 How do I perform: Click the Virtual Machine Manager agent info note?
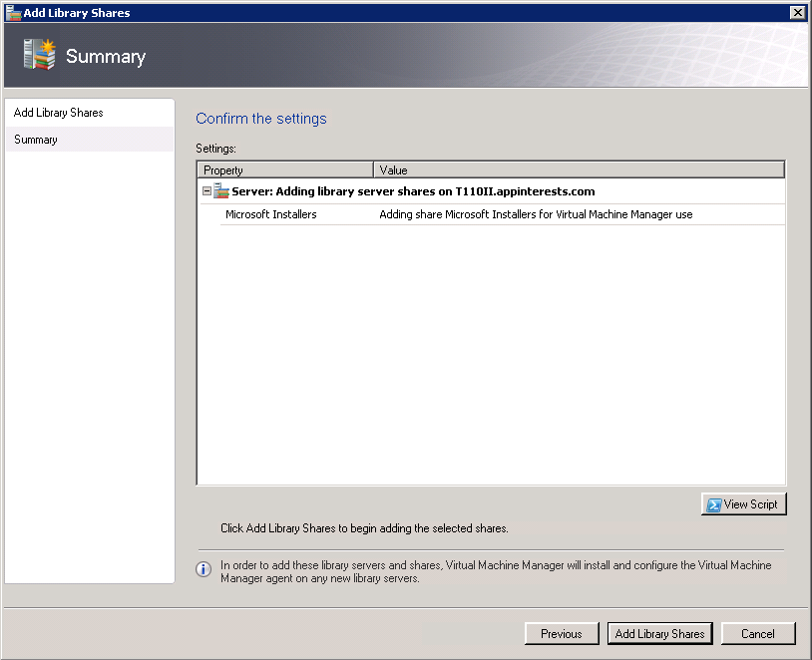[496, 571]
